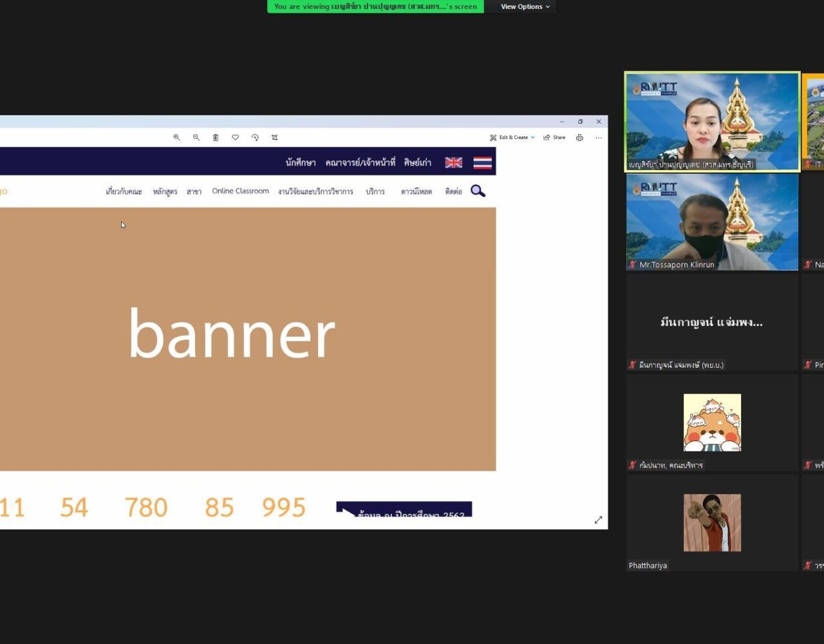Click the cartoon shiba avatar tile
This screenshot has width=824, height=644.
712,422
